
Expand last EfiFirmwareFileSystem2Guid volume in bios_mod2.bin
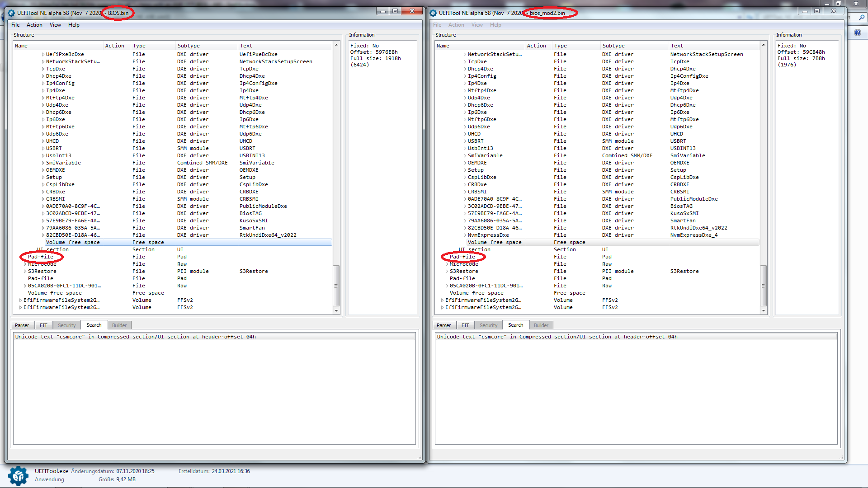coord(443,307)
